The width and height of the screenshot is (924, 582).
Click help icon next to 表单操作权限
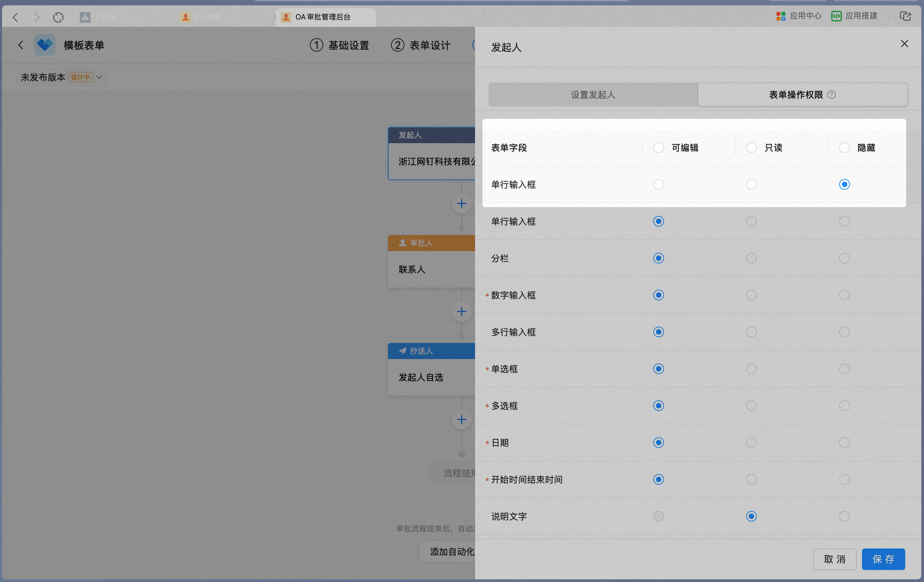pyautogui.click(x=832, y=95)
